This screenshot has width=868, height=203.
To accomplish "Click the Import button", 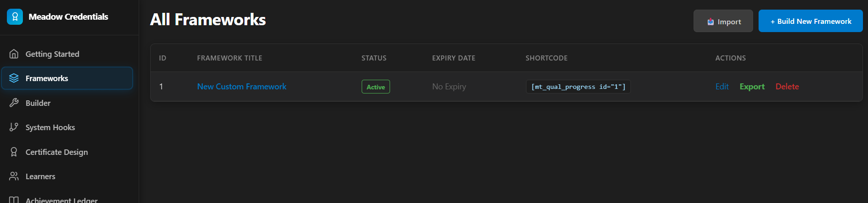I will point(723,21).
